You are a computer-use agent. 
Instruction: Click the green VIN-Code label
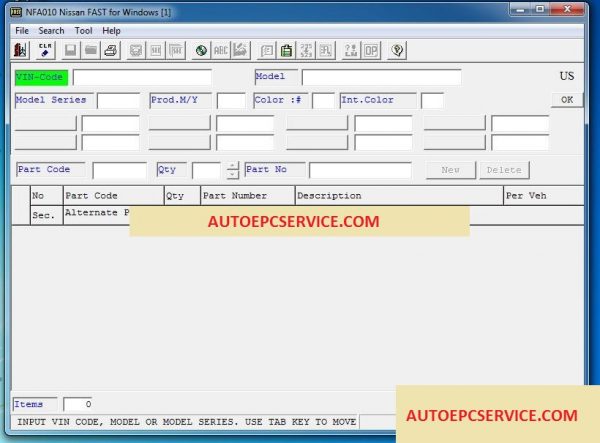(41, 78)
